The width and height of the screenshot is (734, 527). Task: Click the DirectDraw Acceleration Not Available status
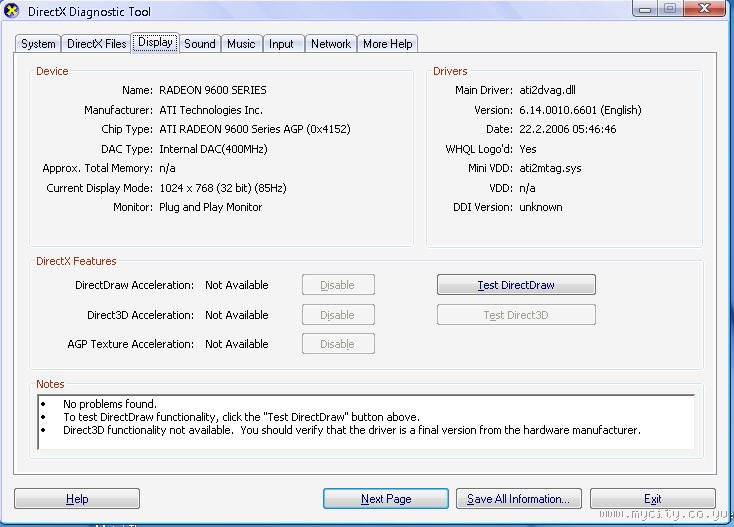click(x=237, y=285)
